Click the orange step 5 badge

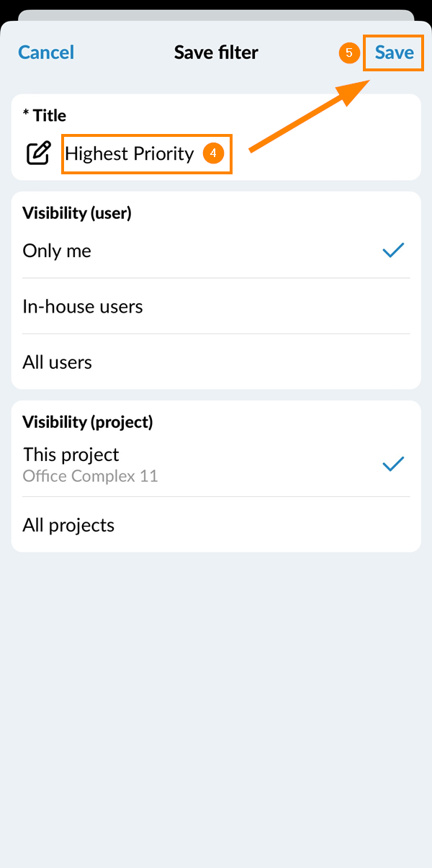point(348,53)
